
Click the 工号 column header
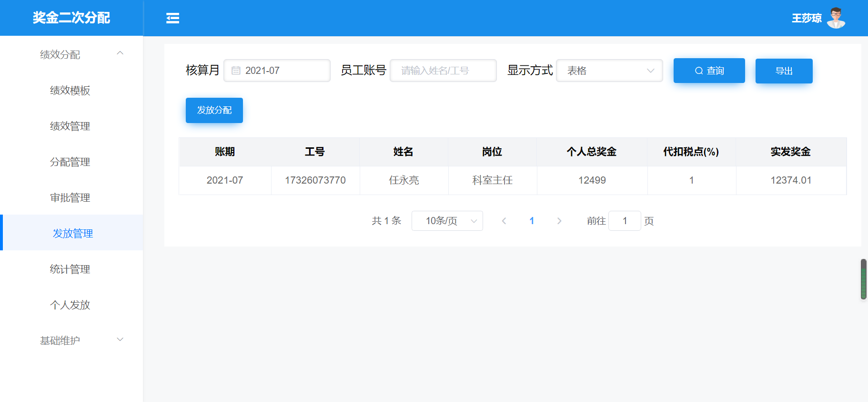pos(315,152)
